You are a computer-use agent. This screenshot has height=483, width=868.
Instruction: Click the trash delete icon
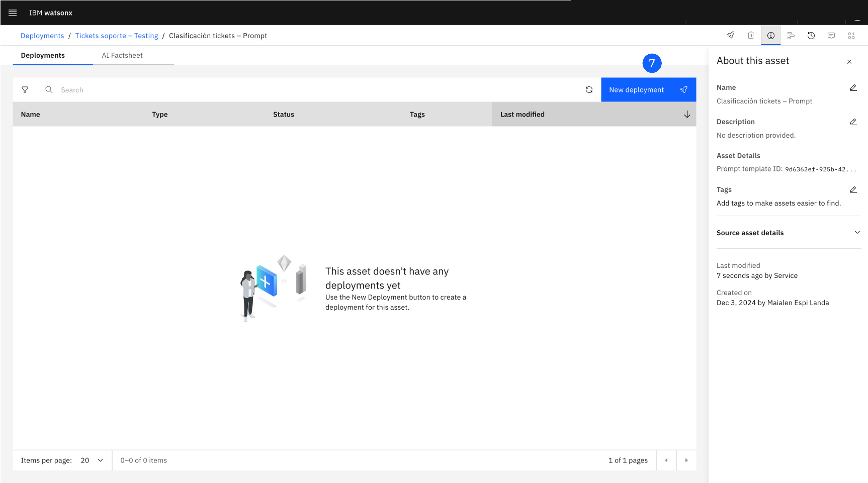[x=751, y=35]
